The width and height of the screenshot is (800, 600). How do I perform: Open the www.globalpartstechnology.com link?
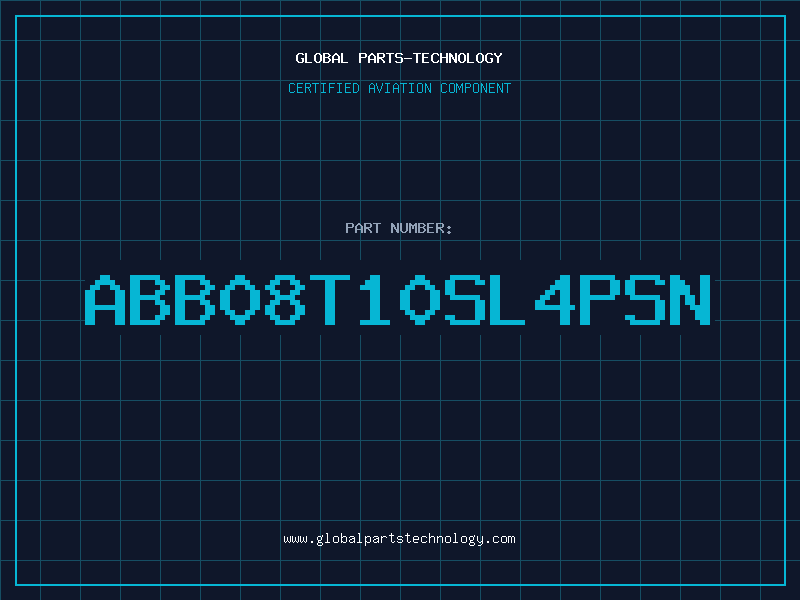[x=399, y=539]
